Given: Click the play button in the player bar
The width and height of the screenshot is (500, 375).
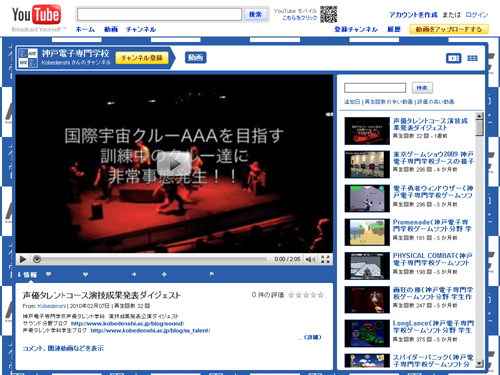Looking at the screenshot, I should tap(23, 259).
